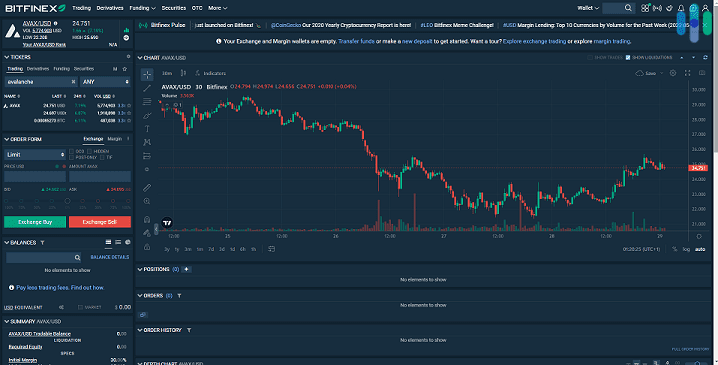Open chart Indicators button

[211, 73]
